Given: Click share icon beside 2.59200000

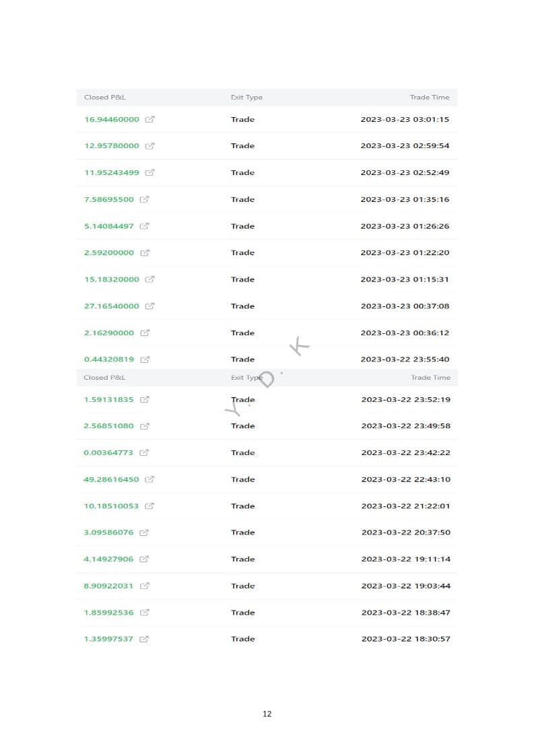Looking at the screenshot, I should pos(144,253).
